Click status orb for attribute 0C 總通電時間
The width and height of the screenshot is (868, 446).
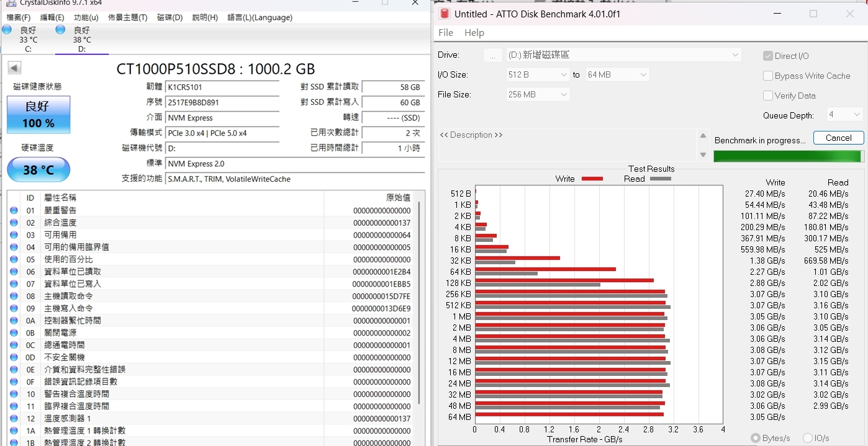coord(14,345)
